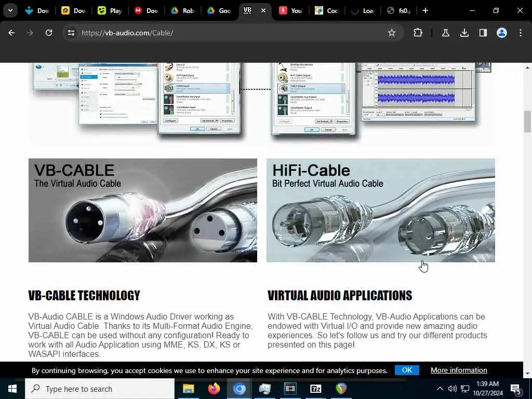Click the scrollbar down arrow

[527, 374]
